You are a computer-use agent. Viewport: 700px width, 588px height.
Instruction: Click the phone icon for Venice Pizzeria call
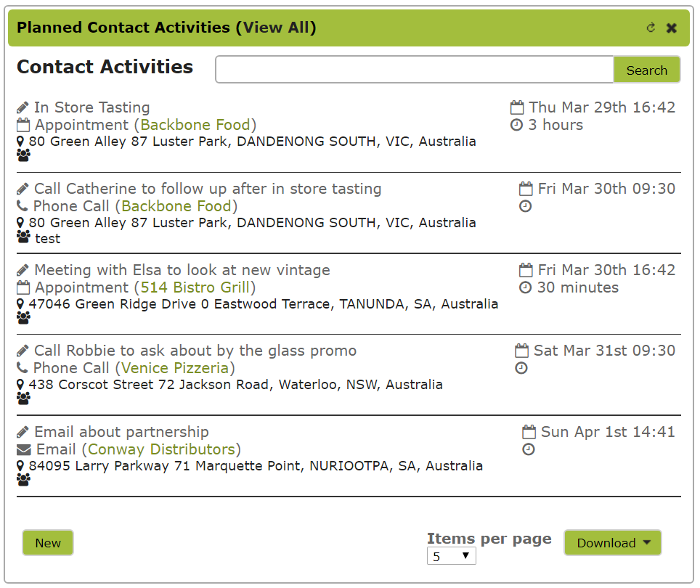tap(23, 367)
